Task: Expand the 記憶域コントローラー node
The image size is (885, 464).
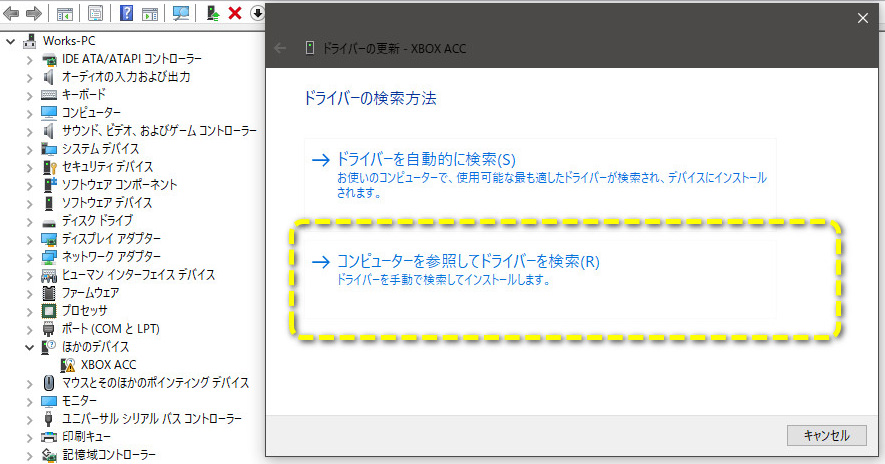Action: point(29,455)
